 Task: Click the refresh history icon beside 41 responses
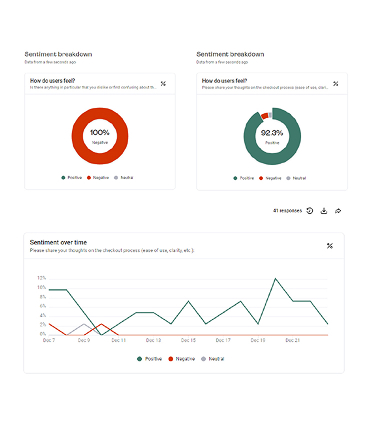tap(310, 211)
